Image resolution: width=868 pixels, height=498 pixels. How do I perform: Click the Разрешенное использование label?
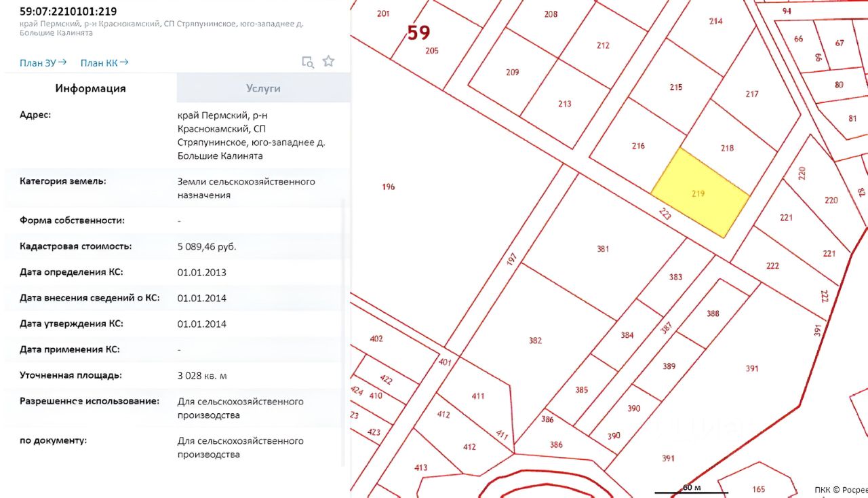(x=90, y=401)
